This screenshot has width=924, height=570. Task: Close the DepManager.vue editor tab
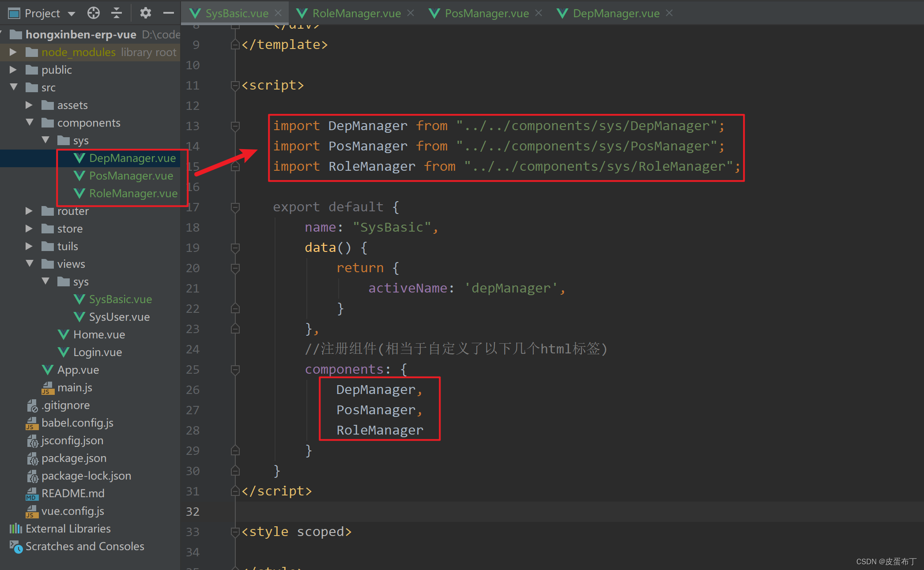[669, 13]
